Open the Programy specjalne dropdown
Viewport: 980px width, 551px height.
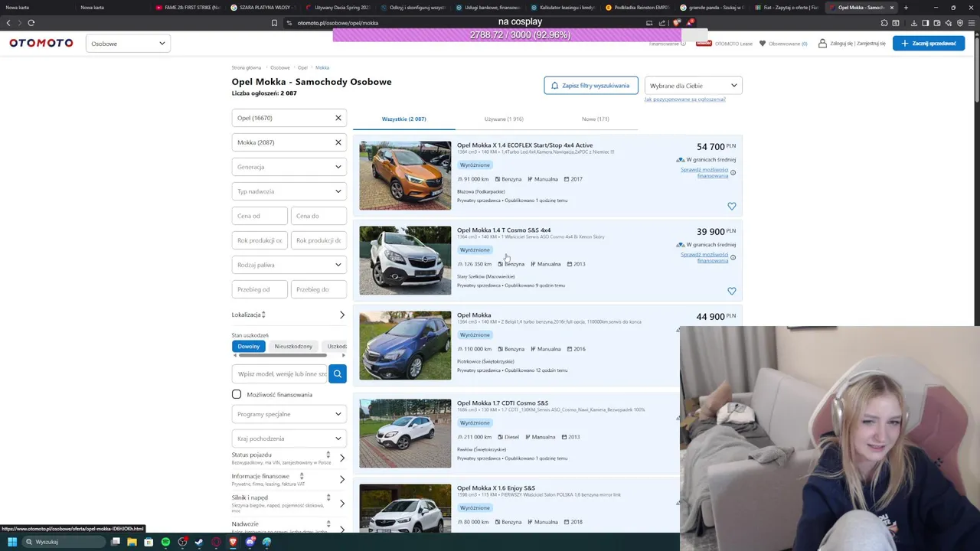pyautogui.click(x=289, y=414)
